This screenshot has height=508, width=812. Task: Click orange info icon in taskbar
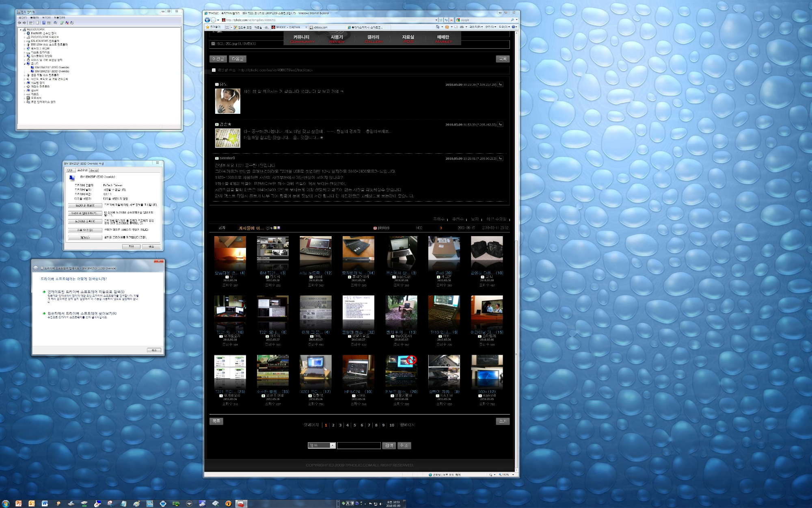tap(228, 504)
